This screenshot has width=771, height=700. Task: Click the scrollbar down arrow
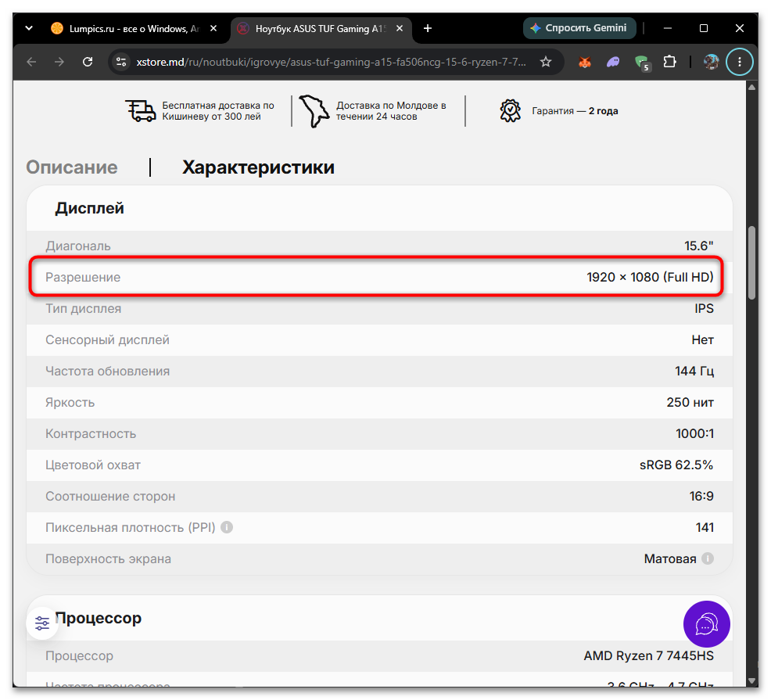751,680
